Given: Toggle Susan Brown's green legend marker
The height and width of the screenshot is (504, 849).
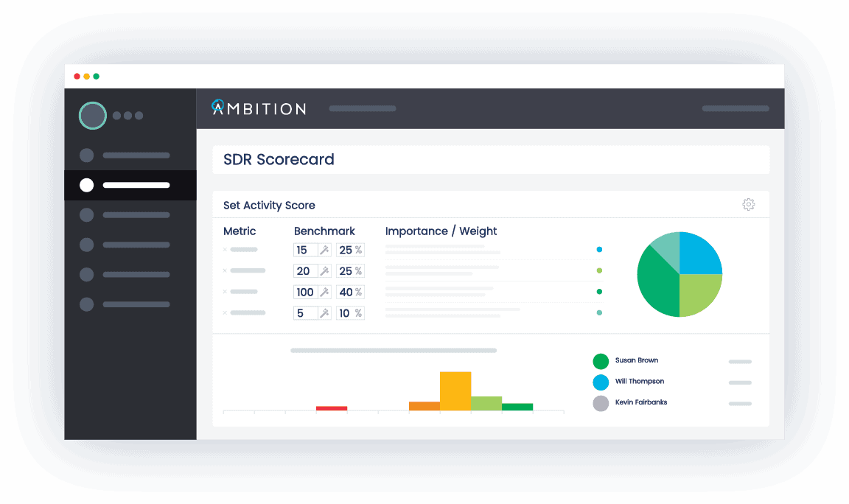Looking at the screenshot, I should click(601, 361).
